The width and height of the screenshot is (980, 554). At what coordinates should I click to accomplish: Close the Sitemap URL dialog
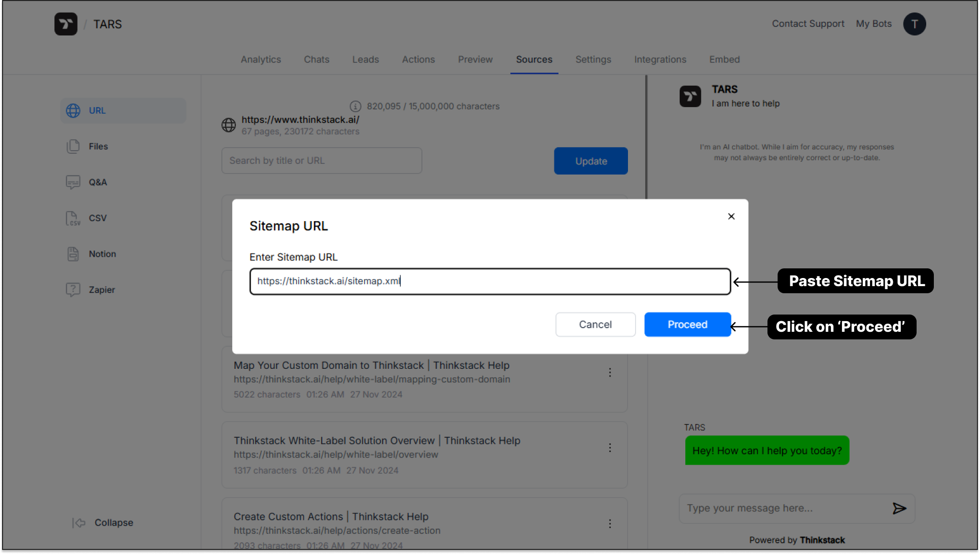(731, 216)
